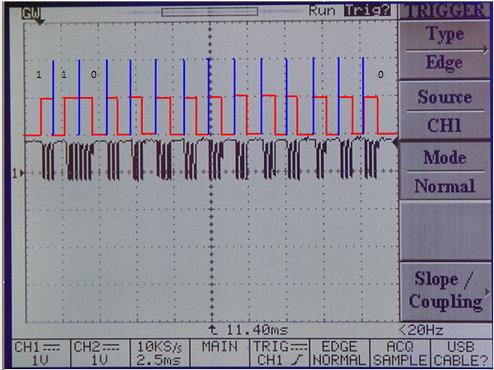Select the trigger Mode Normal menu button
494x370 pixels.
(x=445, y=171)
